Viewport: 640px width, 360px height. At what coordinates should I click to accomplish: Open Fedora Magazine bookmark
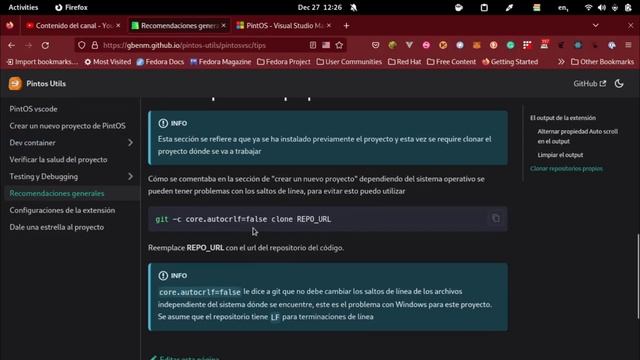(x=220, y=62)
